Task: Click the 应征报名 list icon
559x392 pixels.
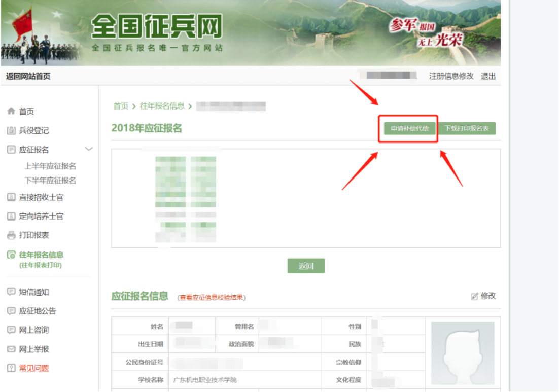Action: coord(11,150)
